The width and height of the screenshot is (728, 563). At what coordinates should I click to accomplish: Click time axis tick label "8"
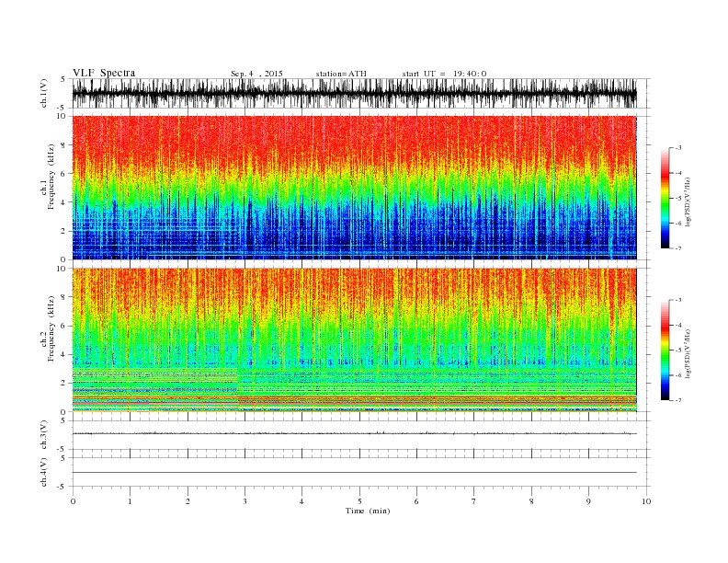(x=531, y=501)
